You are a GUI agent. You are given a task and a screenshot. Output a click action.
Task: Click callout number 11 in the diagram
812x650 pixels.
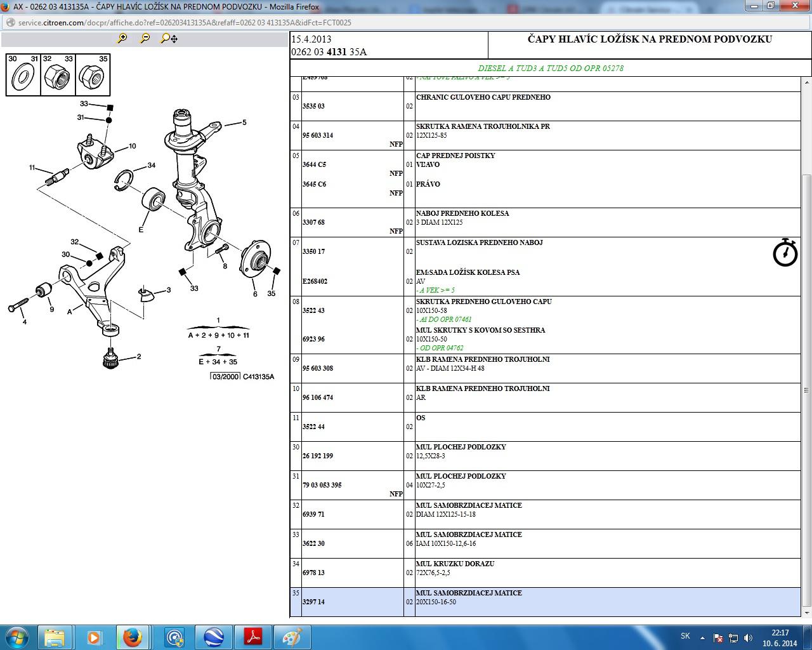tap(32, 168)
